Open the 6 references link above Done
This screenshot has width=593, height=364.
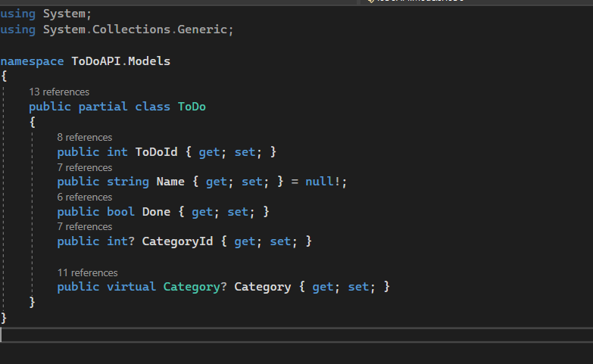(84, 198)
